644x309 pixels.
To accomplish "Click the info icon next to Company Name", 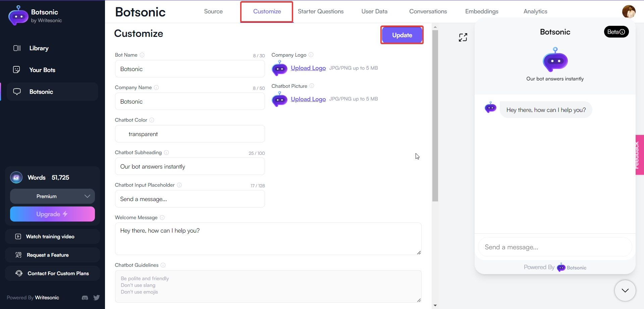I will 156,87.
